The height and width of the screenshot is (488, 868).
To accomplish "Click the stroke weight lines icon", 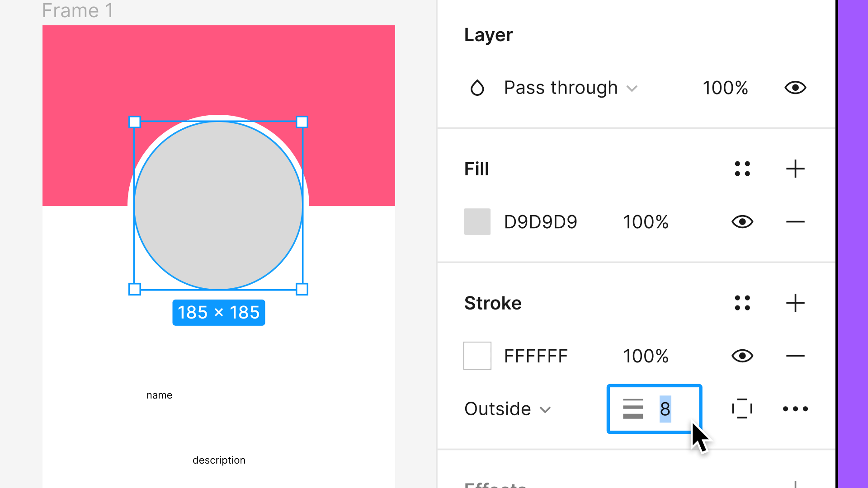I will 633,409.
